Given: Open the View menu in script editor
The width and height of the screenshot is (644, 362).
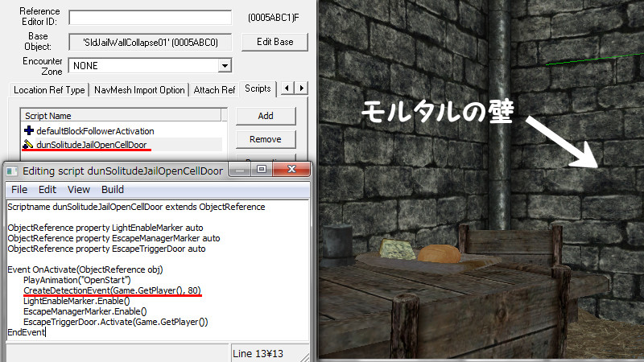Looking at the screenshot, I should 78,190.
